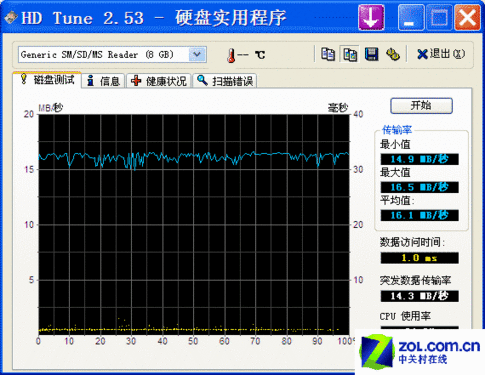Expand the drive selection dropdown arrow
Viewport: 485px width, 375px height.
click(197, 54)
